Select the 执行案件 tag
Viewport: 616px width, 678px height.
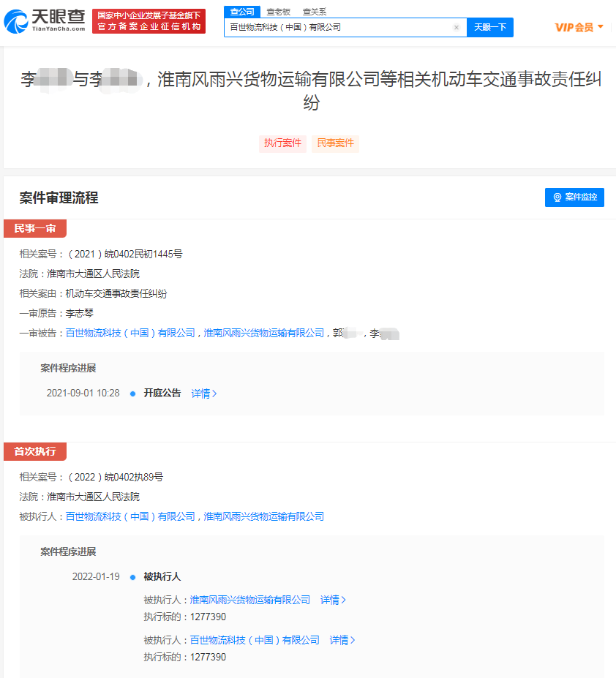coord(282,143)
